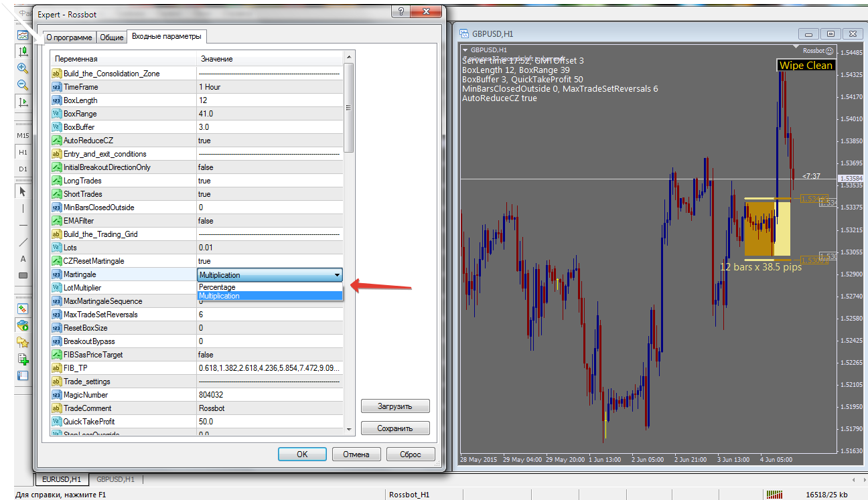Image resolution: width=868 pixels, height=500 pixels.
Task: Click the green arrows icon in left toolbar
Action: (23, 309)
